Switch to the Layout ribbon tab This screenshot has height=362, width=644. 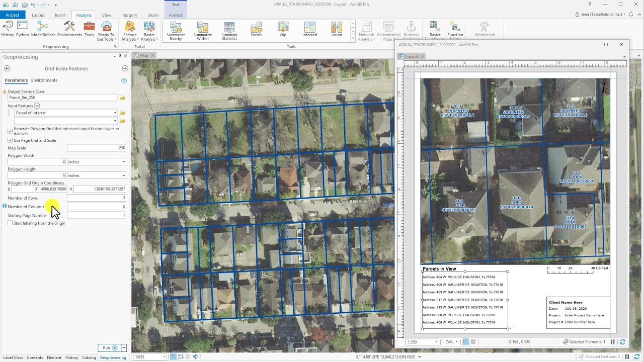click(38, 15)
